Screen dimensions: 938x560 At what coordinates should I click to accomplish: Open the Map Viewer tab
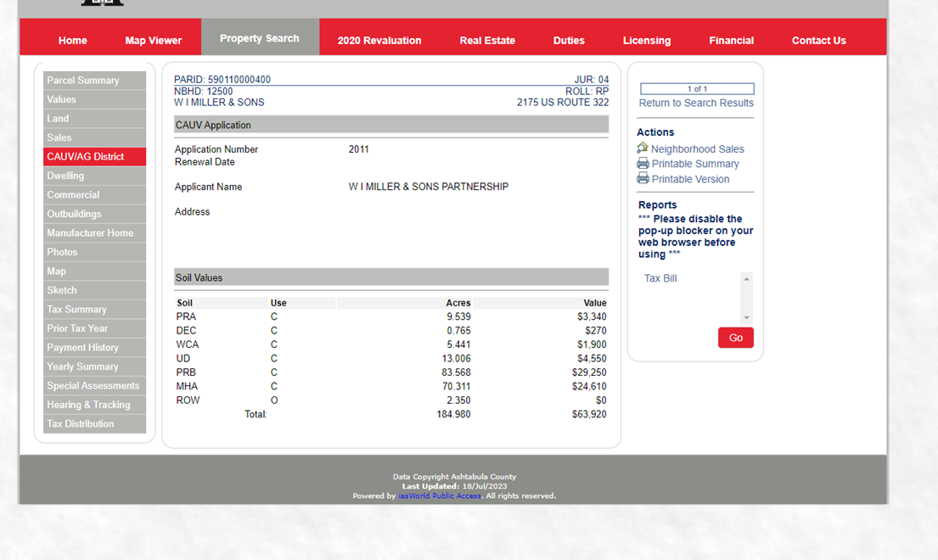click(153, 40)
